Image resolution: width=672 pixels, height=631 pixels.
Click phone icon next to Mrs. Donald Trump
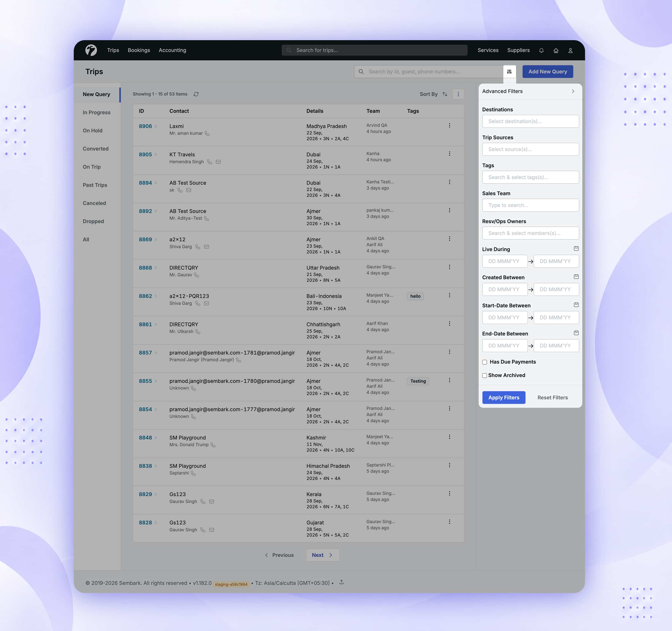(x=213, y=445)
